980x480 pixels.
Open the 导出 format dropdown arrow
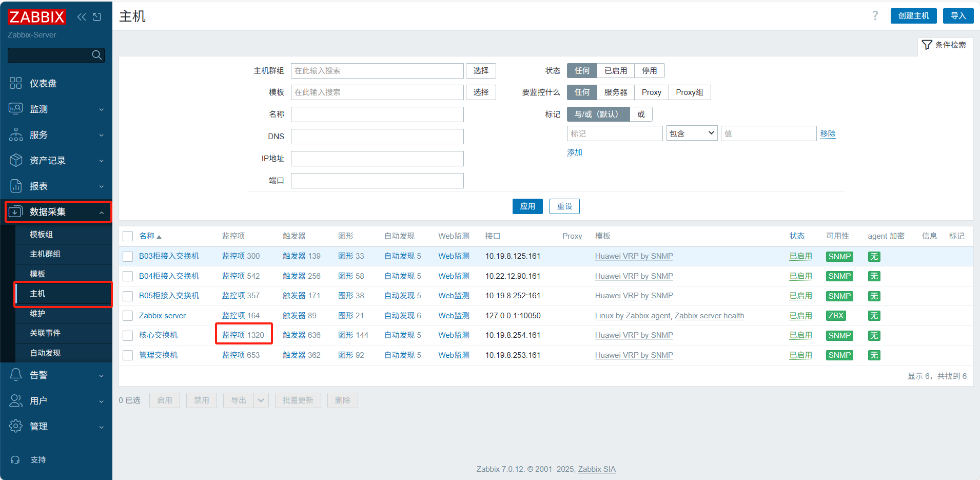261,400
